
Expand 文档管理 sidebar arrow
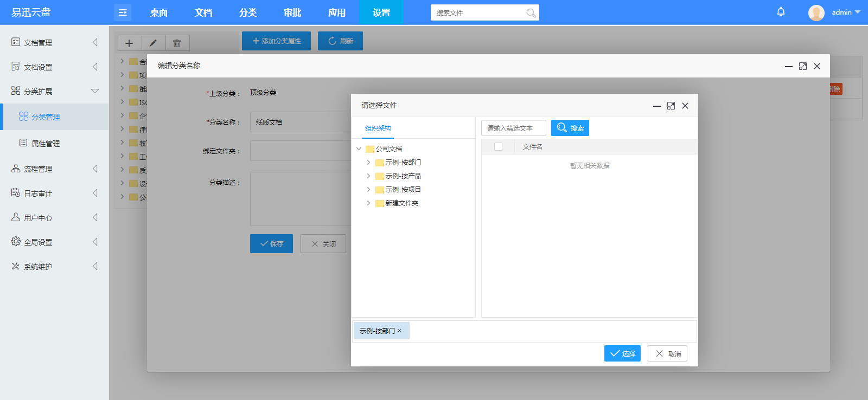[x=95, y=42]
